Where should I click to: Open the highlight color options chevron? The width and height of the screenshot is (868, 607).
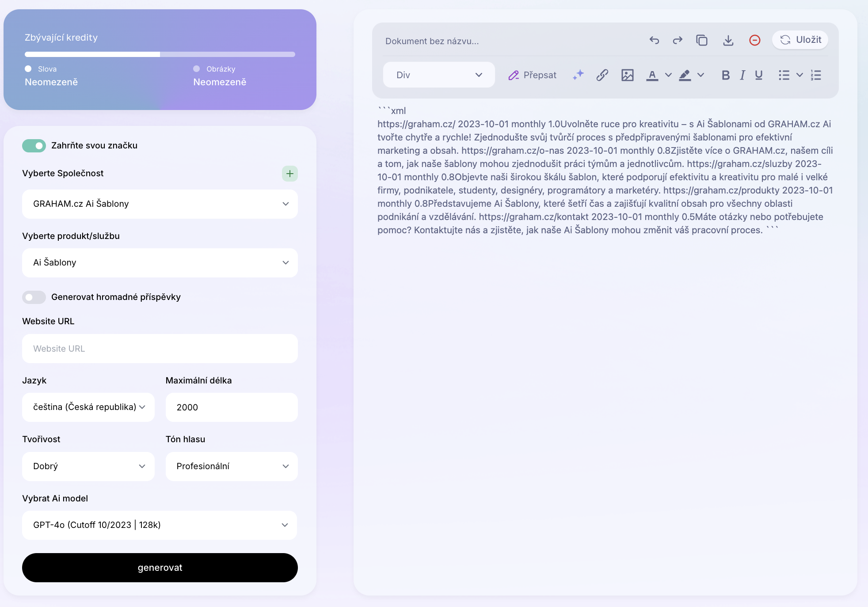point(700,75)
